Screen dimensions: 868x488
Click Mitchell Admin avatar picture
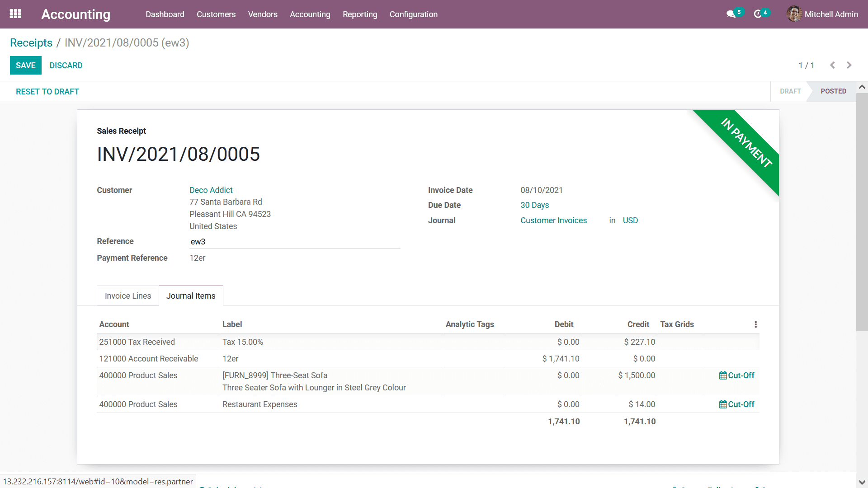[794, 14]
